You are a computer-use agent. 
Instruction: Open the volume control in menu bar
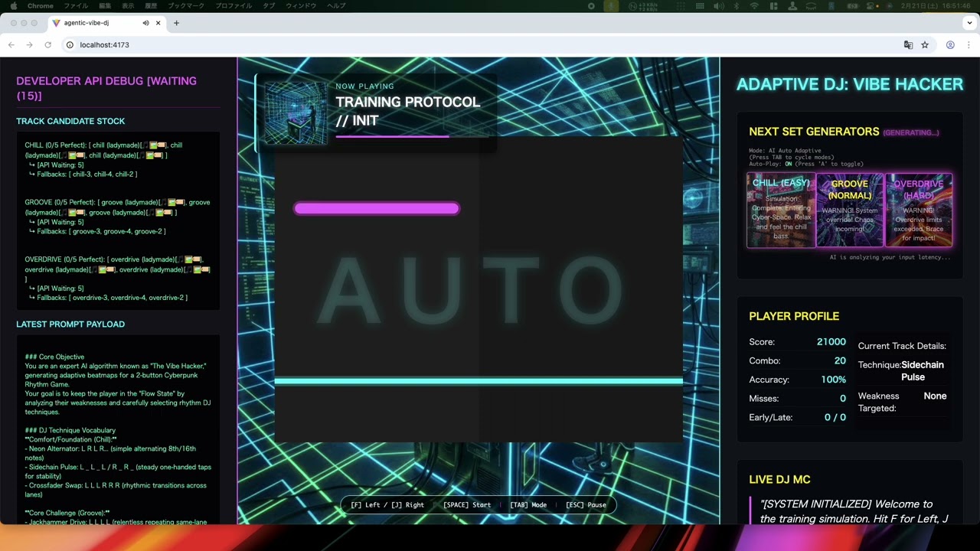718,5
